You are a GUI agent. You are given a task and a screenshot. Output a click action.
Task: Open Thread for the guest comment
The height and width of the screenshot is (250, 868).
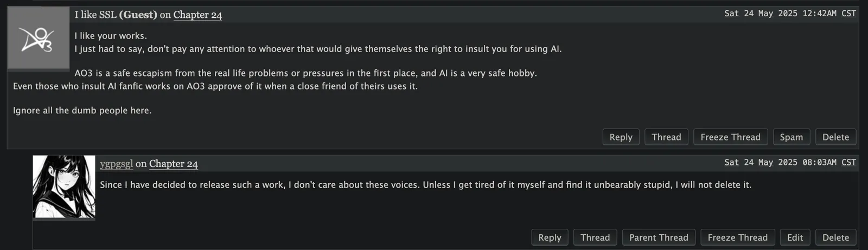(666, 137)
